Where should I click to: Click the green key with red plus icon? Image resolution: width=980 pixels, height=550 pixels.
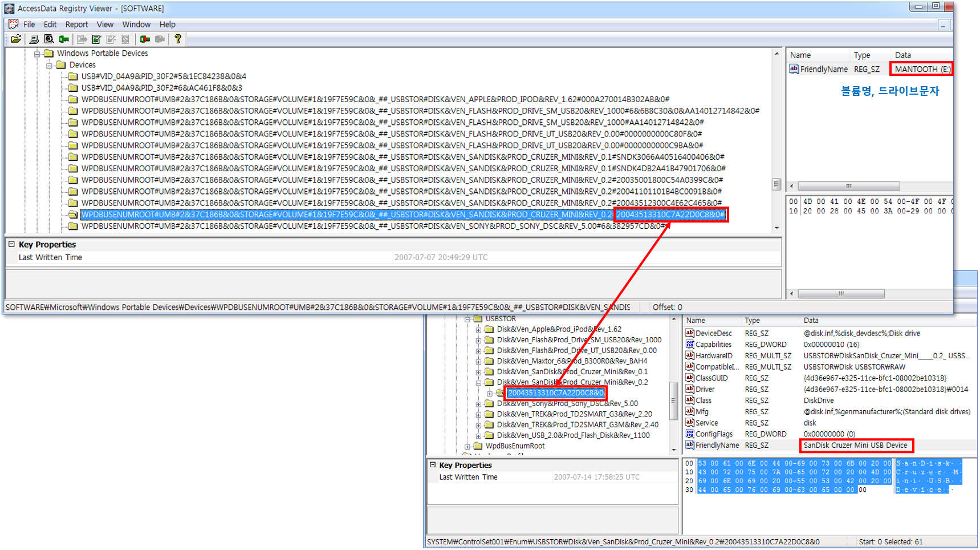coord(145,39)
